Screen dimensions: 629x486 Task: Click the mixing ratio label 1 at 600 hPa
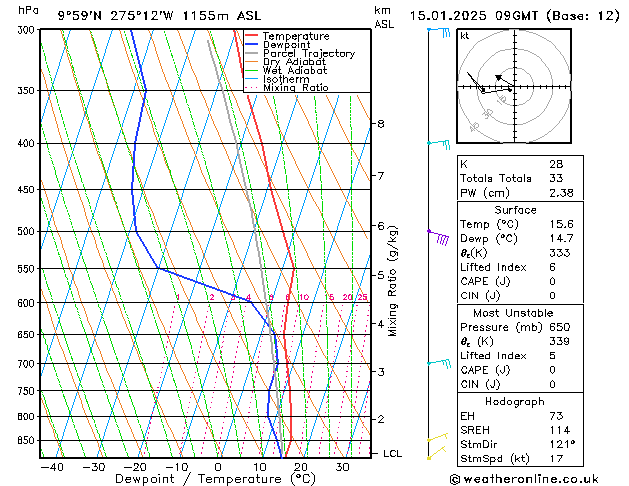(x=178, y=297)
